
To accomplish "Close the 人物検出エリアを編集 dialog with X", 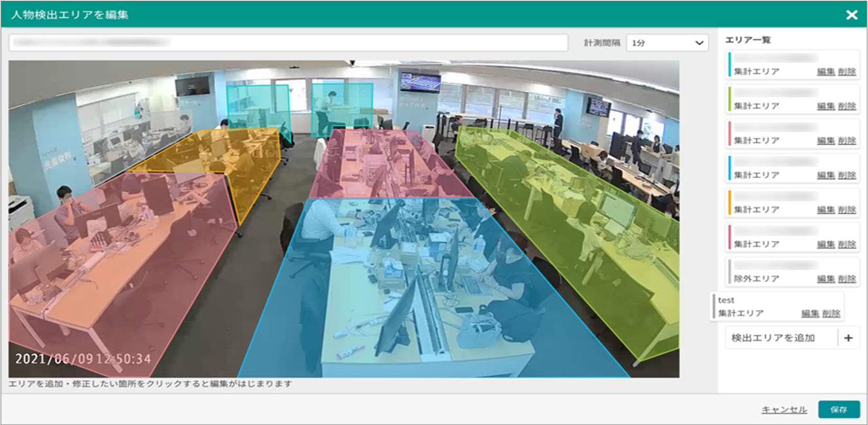I will coord(852,14).
